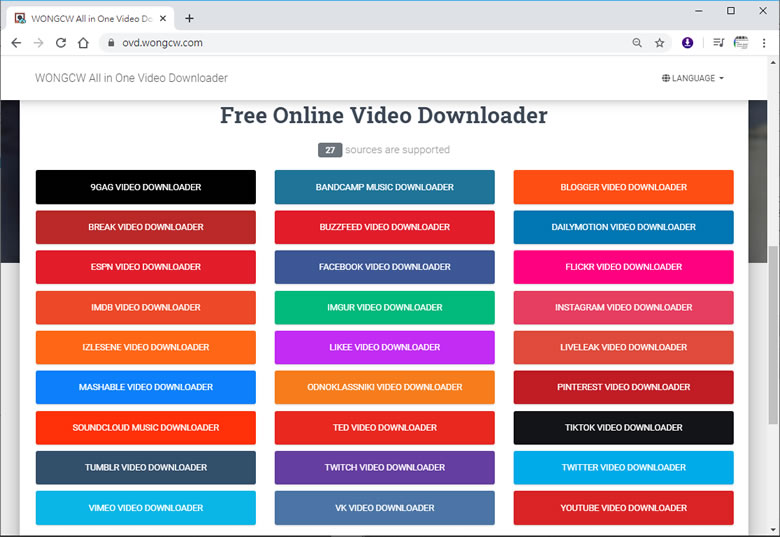Minimize the Chrome window
The image size is (780, 537).
(x=699, y=10)
